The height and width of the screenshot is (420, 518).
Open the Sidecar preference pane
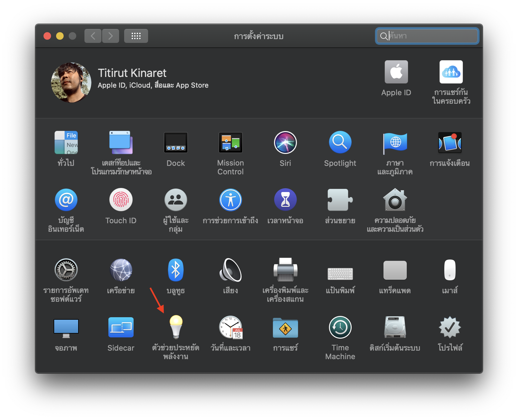[x=121, y=327]
